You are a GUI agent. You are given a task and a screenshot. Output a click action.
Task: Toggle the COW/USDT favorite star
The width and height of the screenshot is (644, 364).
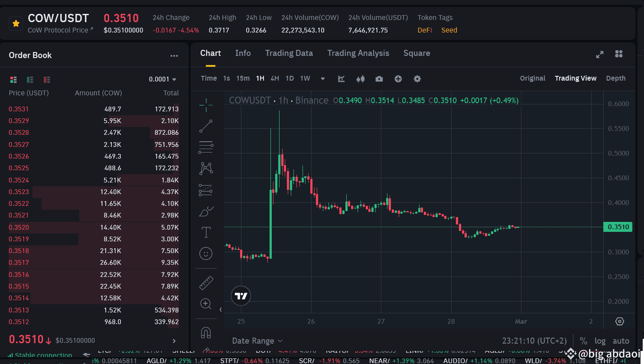tap(16, 24)
